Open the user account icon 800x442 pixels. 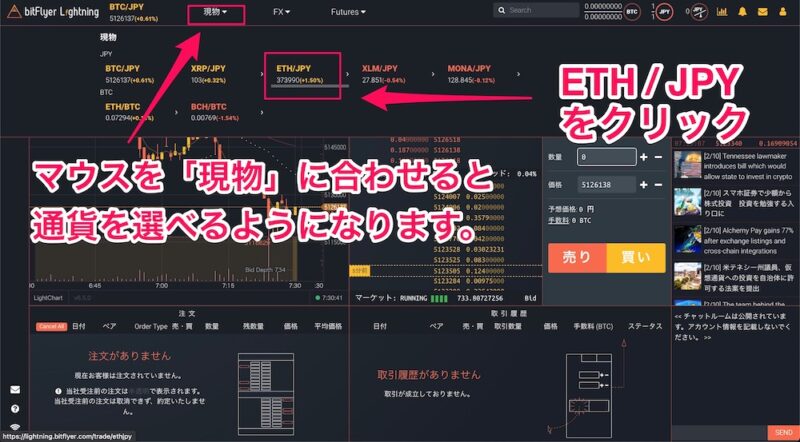pyautogui.click(x=783, y=12)
